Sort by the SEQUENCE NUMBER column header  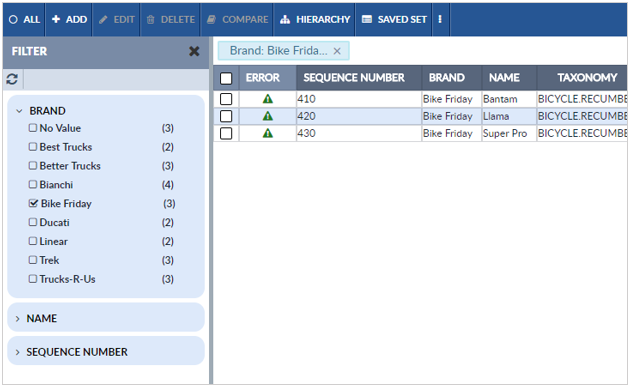[359, 78]
